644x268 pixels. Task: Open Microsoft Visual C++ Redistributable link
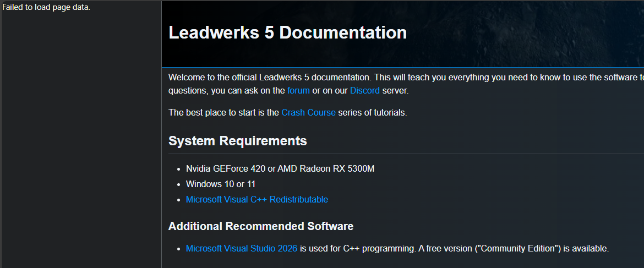point(256,199)
